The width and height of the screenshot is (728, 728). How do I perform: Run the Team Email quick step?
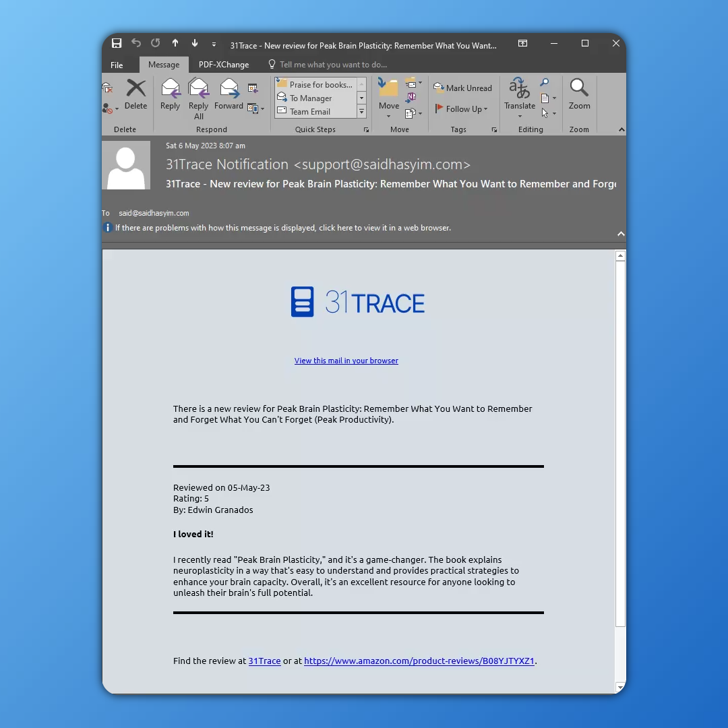click(315, 111)
